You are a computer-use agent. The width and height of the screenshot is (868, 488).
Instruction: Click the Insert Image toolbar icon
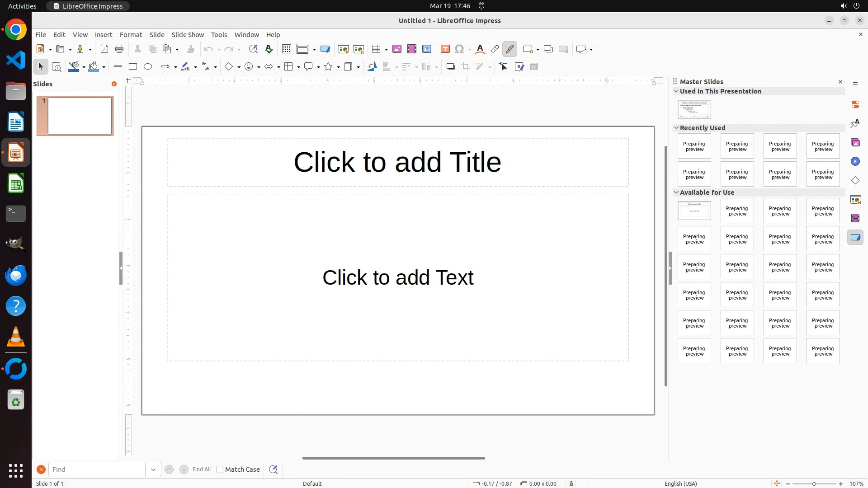point(397,49)
